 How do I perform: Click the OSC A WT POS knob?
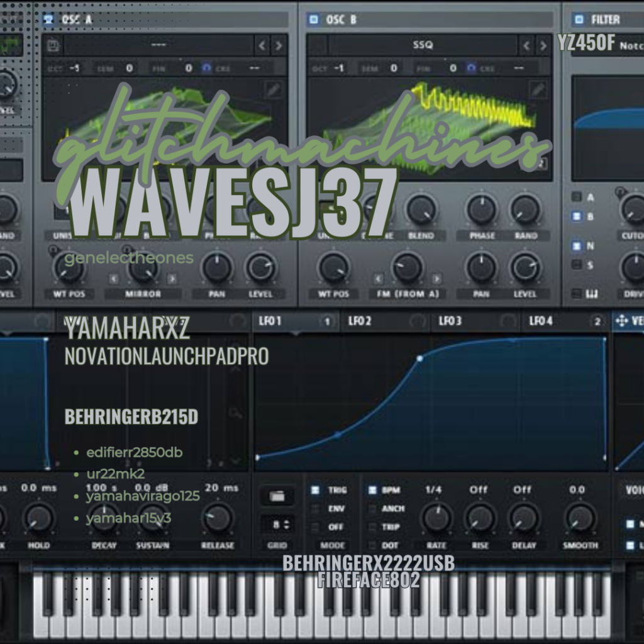[69, 267]
